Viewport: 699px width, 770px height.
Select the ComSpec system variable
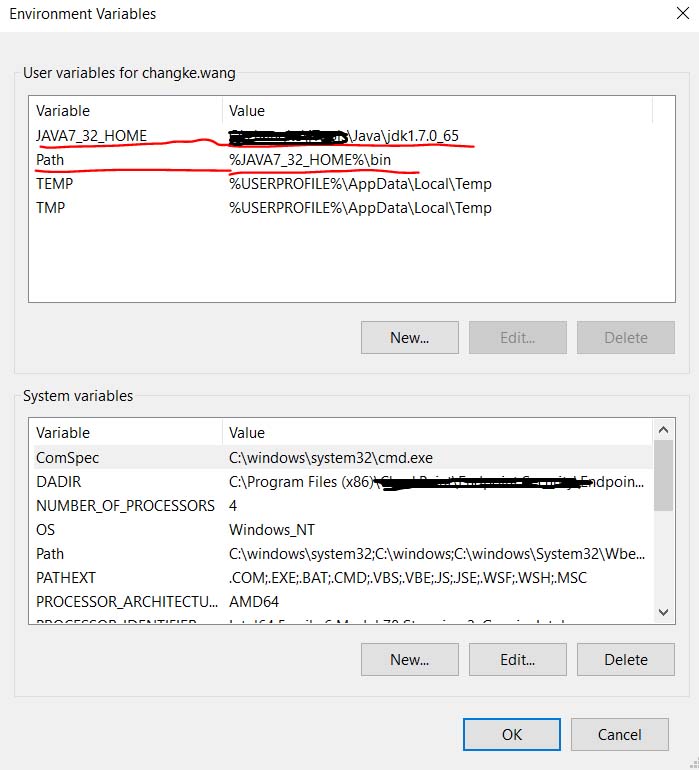67,458
